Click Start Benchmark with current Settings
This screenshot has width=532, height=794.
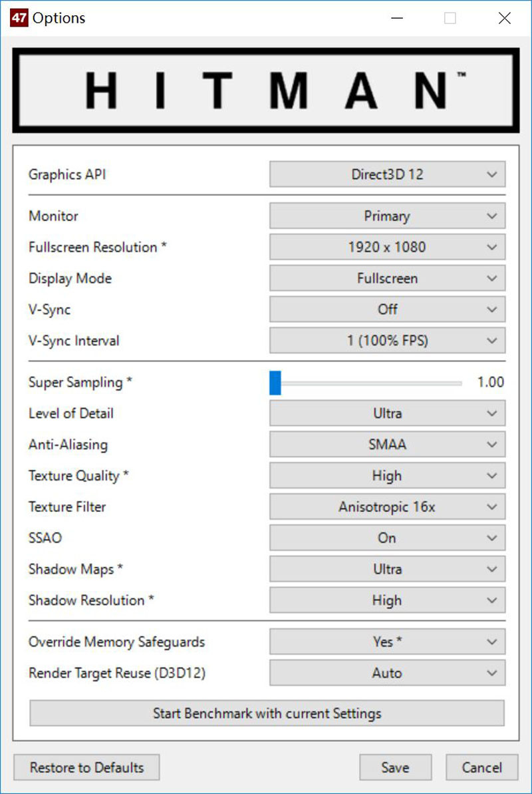click(267, 713)
